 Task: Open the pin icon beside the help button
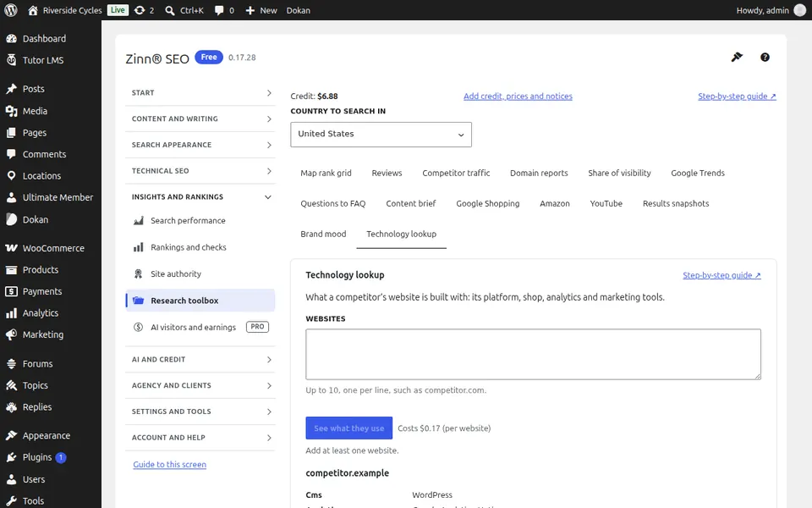737,57
